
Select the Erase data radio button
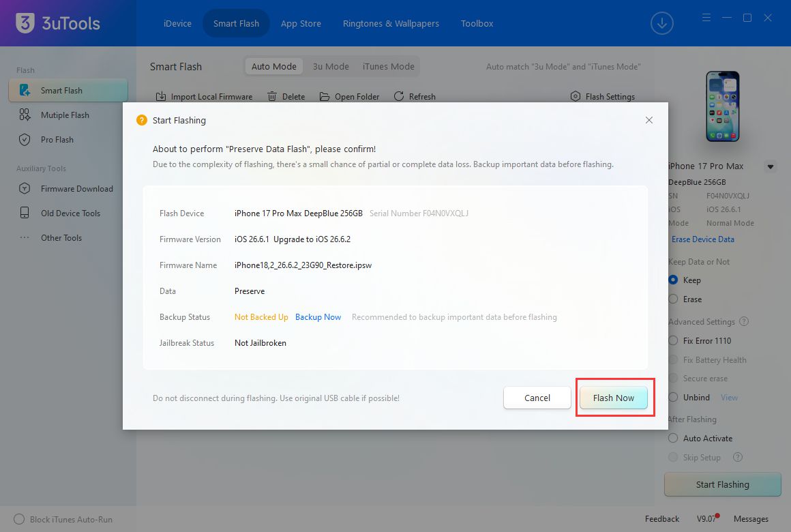tap(673, 299)
